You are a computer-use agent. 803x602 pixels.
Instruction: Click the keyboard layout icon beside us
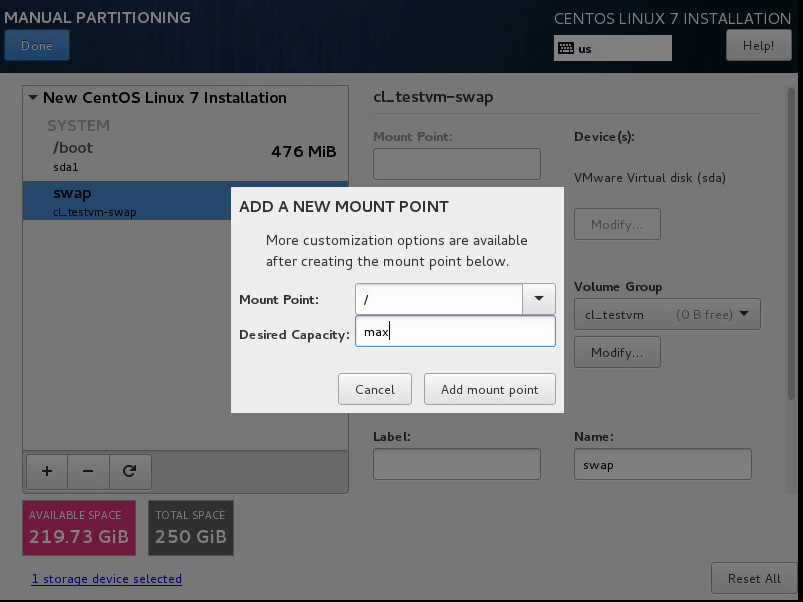click(x=566, y=48)
